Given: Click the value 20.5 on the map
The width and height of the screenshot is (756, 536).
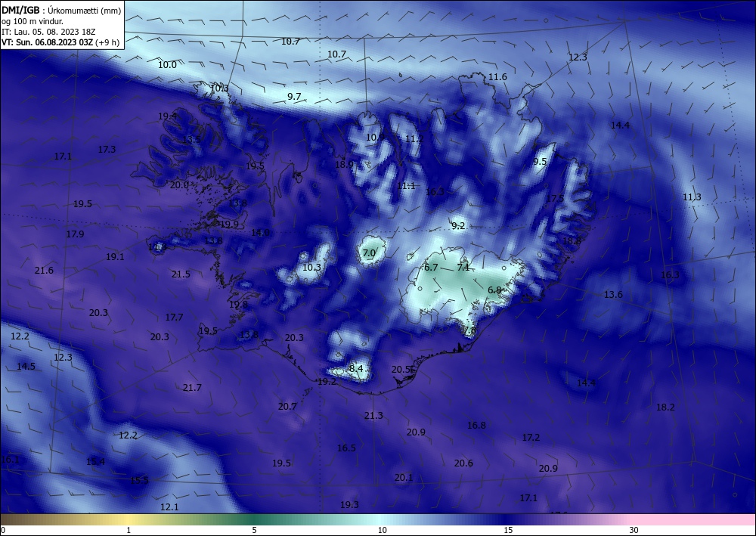Looking at the screenshot, I should (x=401, y=370).
